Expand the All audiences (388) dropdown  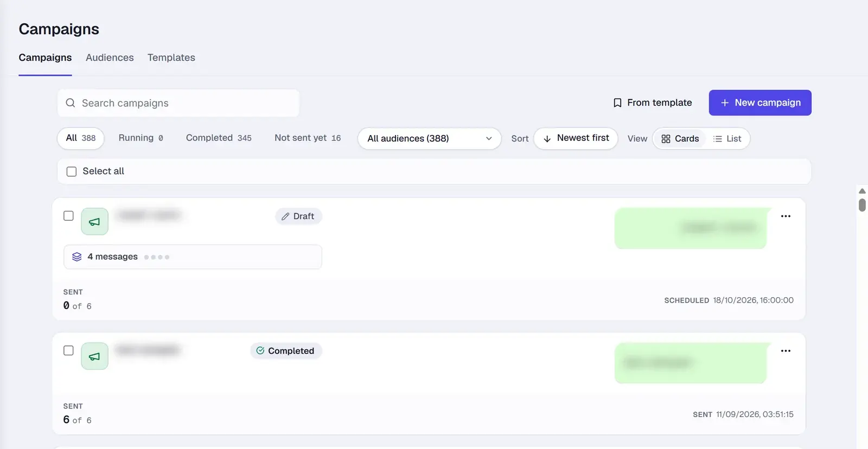(x=429, y=139)
